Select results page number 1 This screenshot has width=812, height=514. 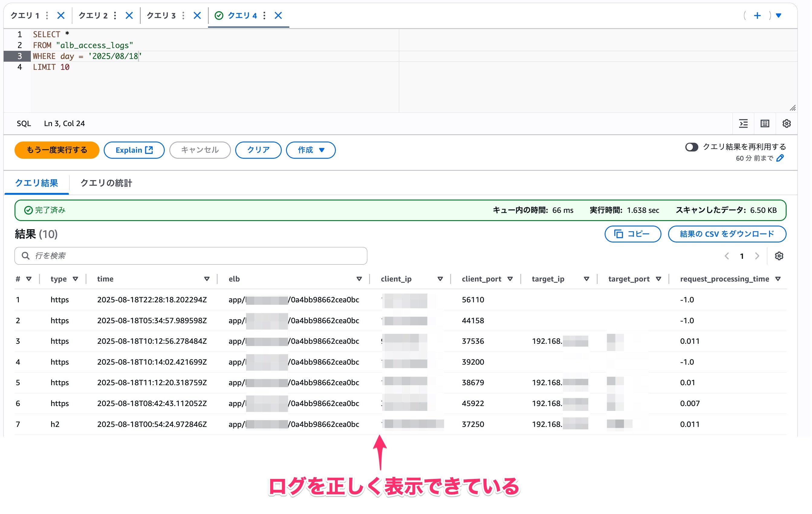click(x=742, y=256)
